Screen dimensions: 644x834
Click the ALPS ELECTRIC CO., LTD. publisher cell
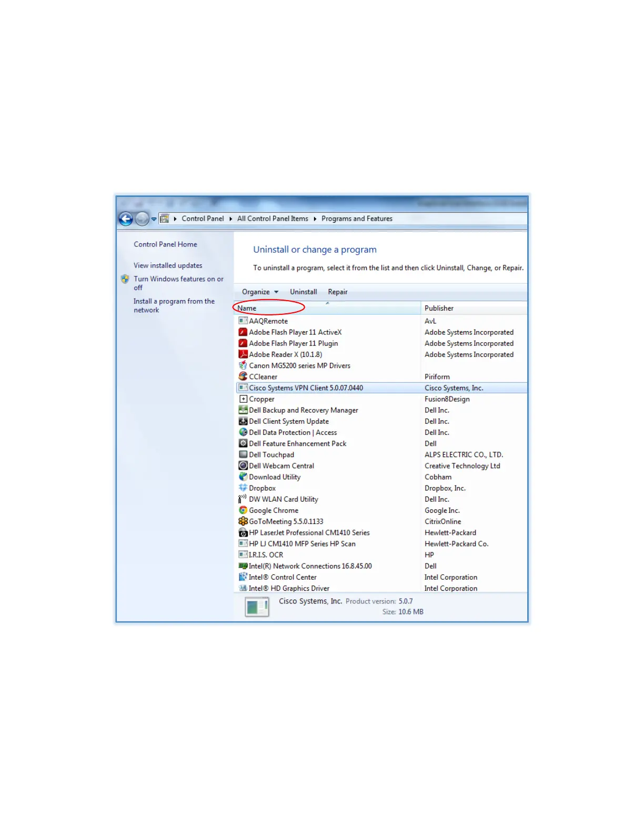click(464, 454)
